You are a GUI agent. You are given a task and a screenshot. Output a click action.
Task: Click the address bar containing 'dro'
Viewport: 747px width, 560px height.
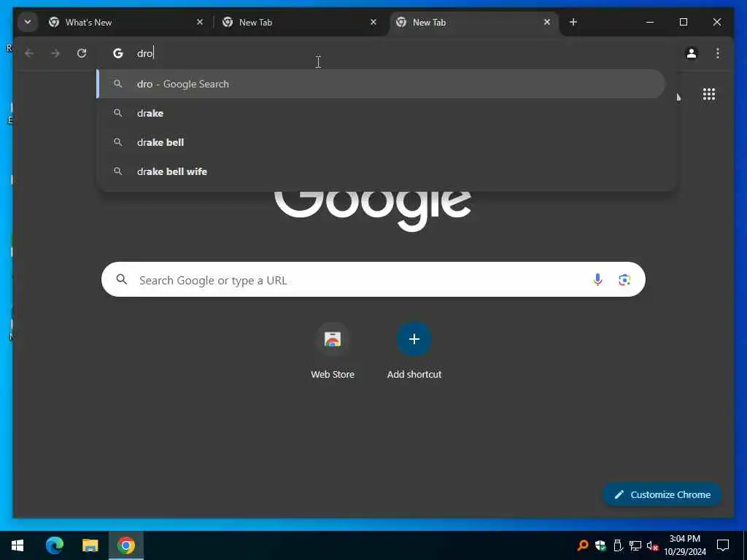click(x=386, y=53)
